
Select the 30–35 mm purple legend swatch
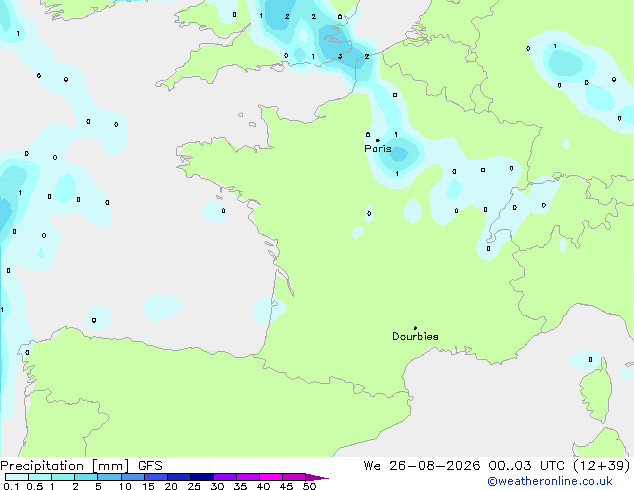[225, 477]
